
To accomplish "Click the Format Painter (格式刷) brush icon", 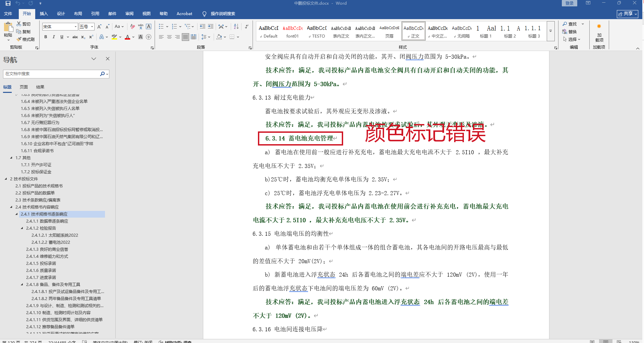I will pos(19,39).
